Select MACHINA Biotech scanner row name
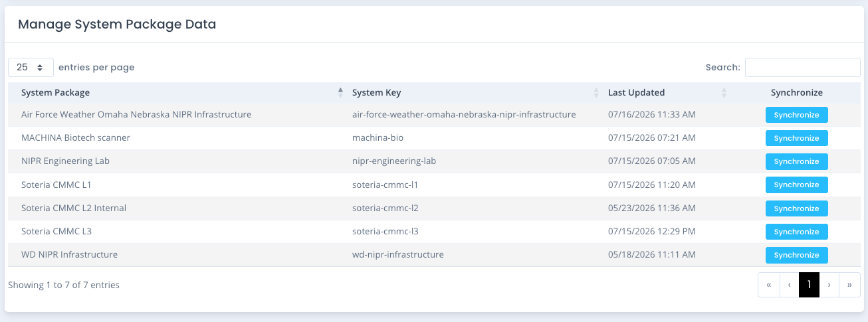Screen dimensions: 868x322 point(76,137)
